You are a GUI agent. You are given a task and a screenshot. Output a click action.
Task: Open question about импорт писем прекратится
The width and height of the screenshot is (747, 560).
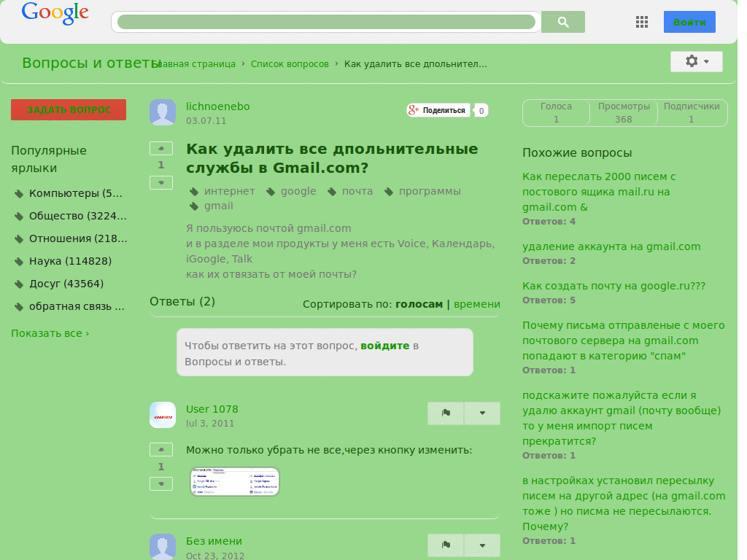tap(622, 418)
